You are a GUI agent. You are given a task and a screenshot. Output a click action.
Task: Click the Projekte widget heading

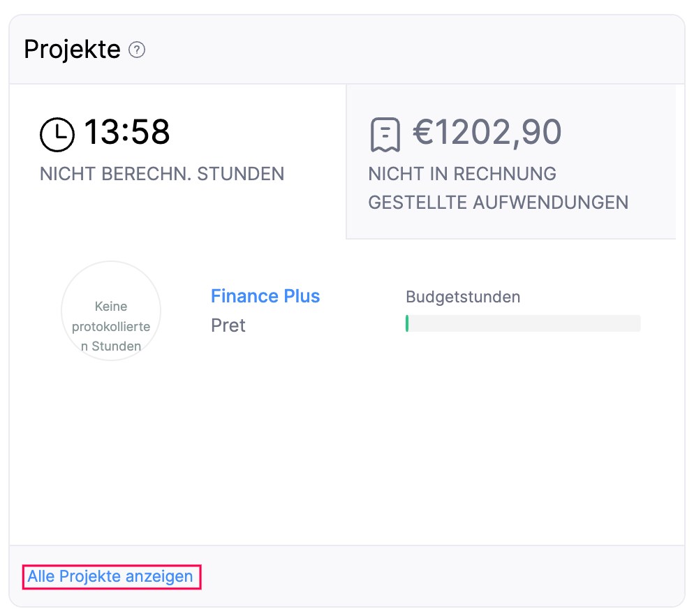pos(72,50)
